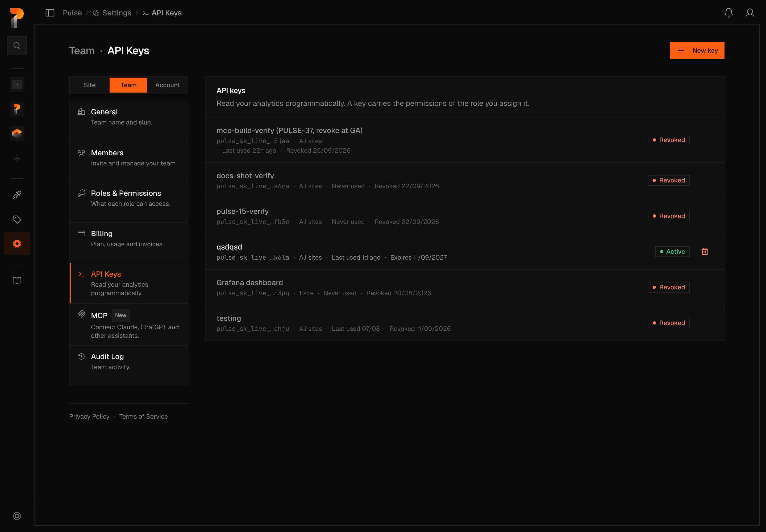Open the Privacy Policy link
The image size is (766, 532).
pyautogui.click(x=89, y=416)
